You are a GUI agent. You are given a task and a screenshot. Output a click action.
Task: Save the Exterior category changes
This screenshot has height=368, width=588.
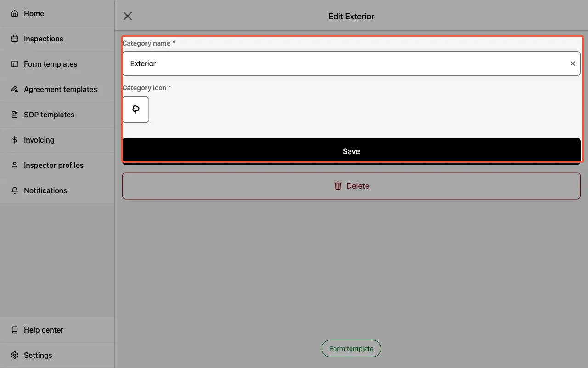click(x=351, y=151)
